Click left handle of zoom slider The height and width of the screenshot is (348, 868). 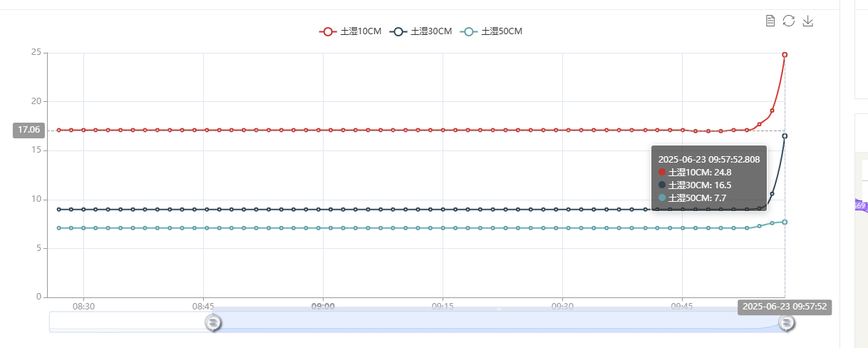tap(212, 323)
